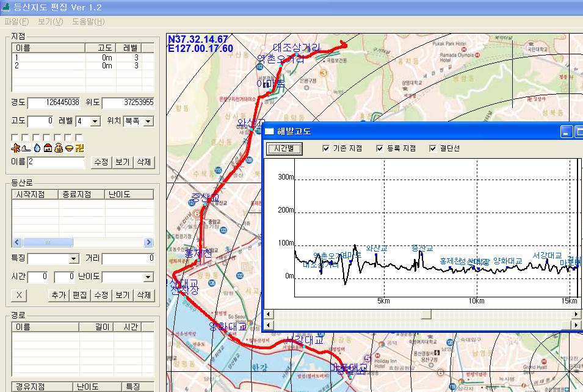Click the 등산로 list horizontal scrollbar thumb
Image resolution: width=583 pixels, height=392 pixels.
coord(48,242)
